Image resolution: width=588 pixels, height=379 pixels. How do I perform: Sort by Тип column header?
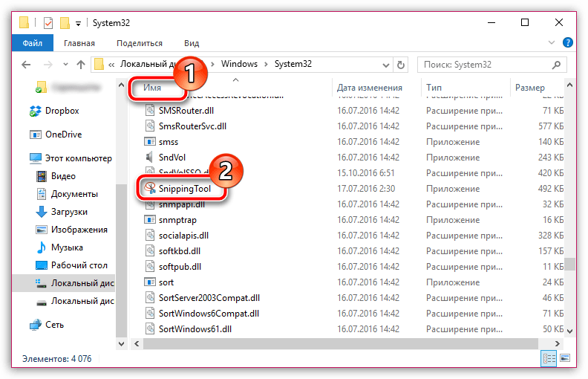(x=434, y=88)
